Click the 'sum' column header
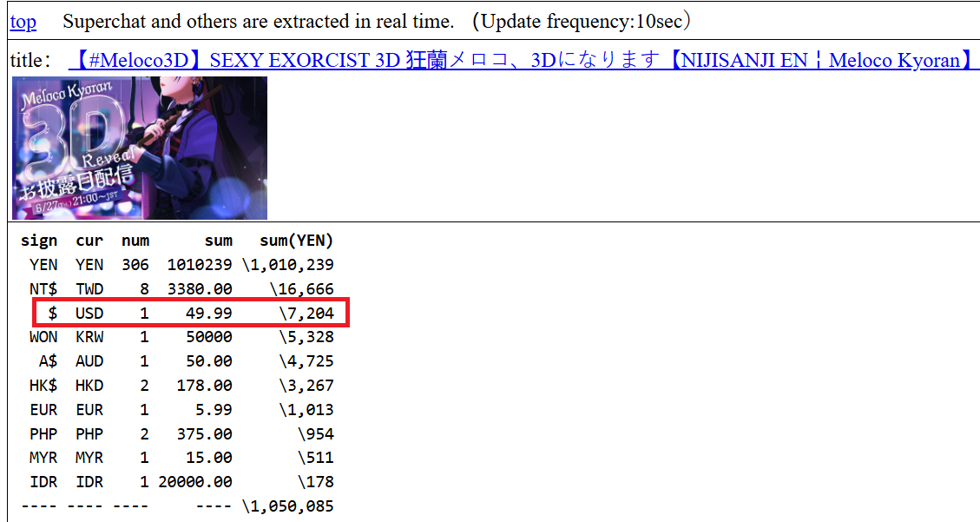The width and height of the screenshot is (980, 522). 218,241
